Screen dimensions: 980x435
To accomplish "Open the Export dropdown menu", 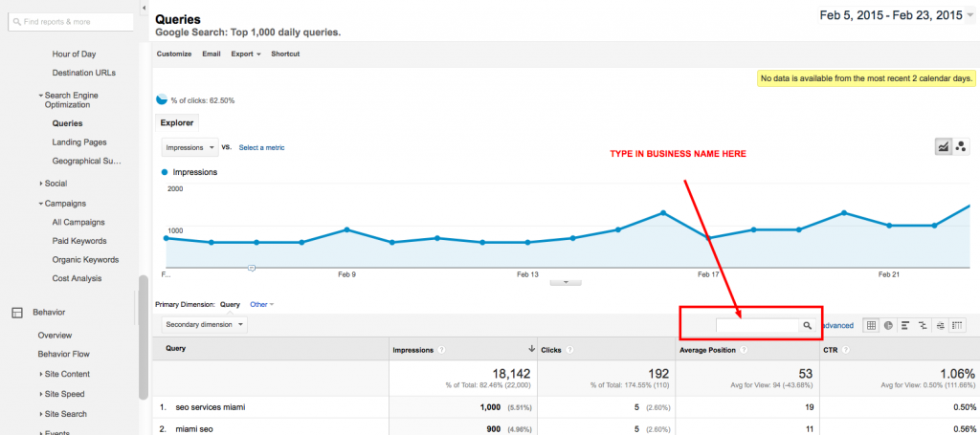I will click(246, 54).
